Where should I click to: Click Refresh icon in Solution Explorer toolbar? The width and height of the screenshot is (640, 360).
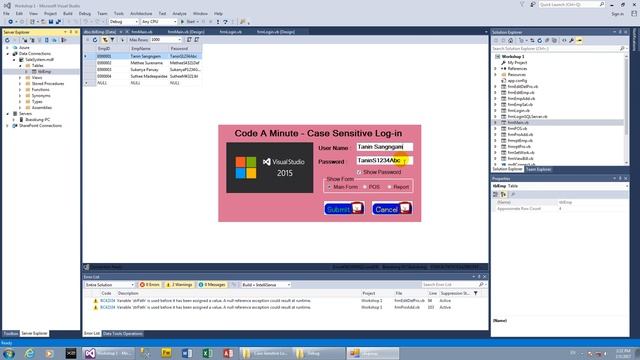tap(540, 40)
